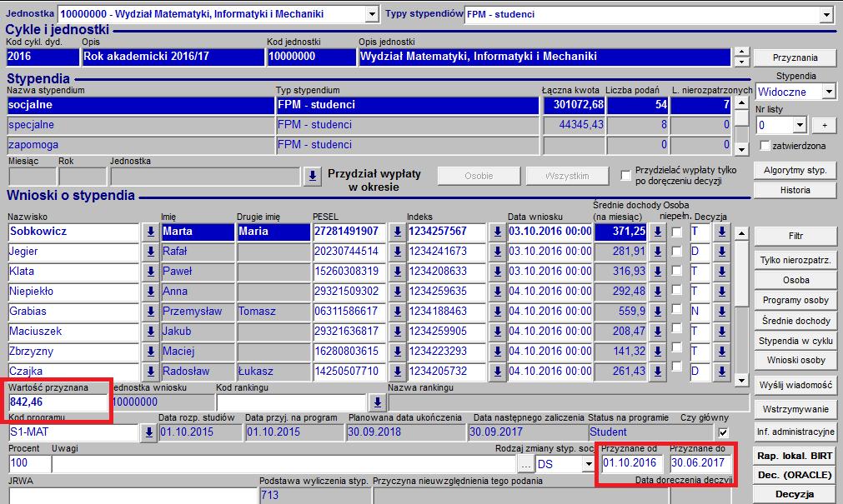
Task: Click the Procent field
Action: tap(29, 463)
